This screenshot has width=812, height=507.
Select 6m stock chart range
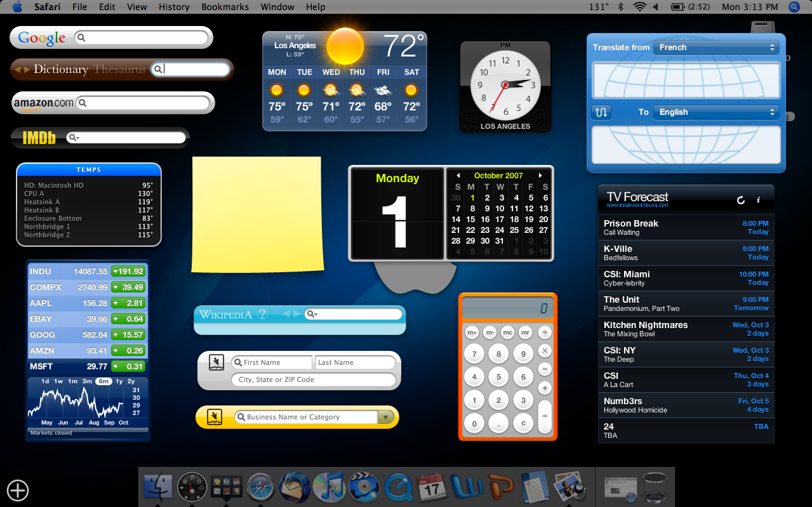(x=103, y=381)
